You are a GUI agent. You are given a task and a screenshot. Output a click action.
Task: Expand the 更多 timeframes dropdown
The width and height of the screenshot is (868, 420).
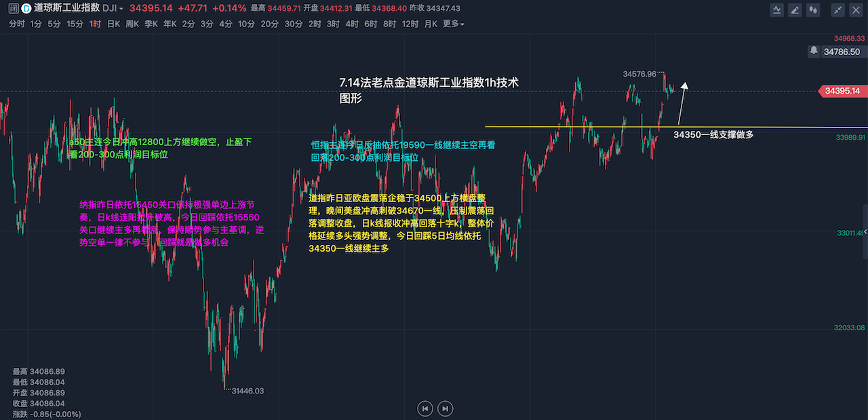(453, 24)
